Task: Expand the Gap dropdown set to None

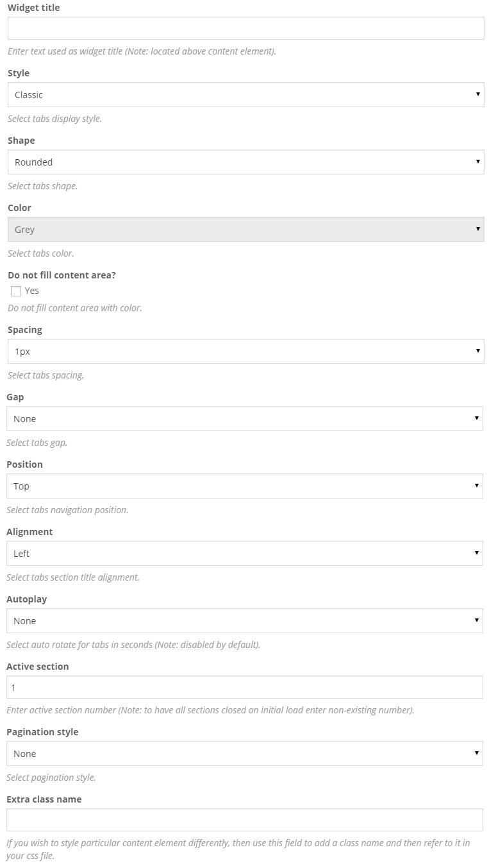Action: [244, 419]
